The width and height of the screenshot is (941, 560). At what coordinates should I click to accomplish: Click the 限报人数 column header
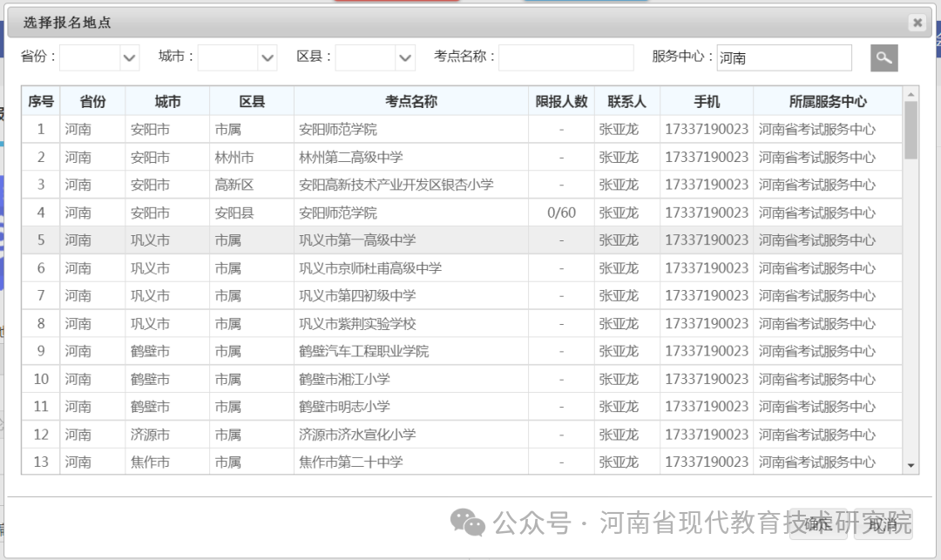pos(562,101)
